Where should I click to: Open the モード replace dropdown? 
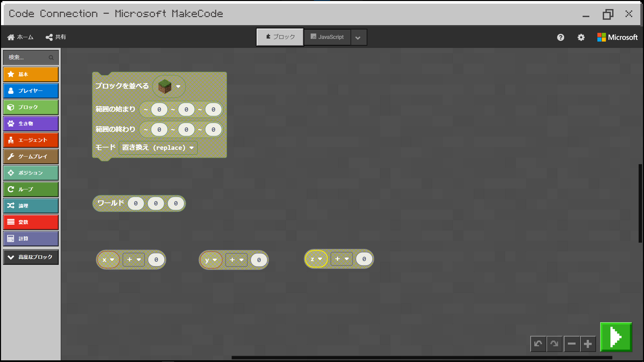coord(158,148)
